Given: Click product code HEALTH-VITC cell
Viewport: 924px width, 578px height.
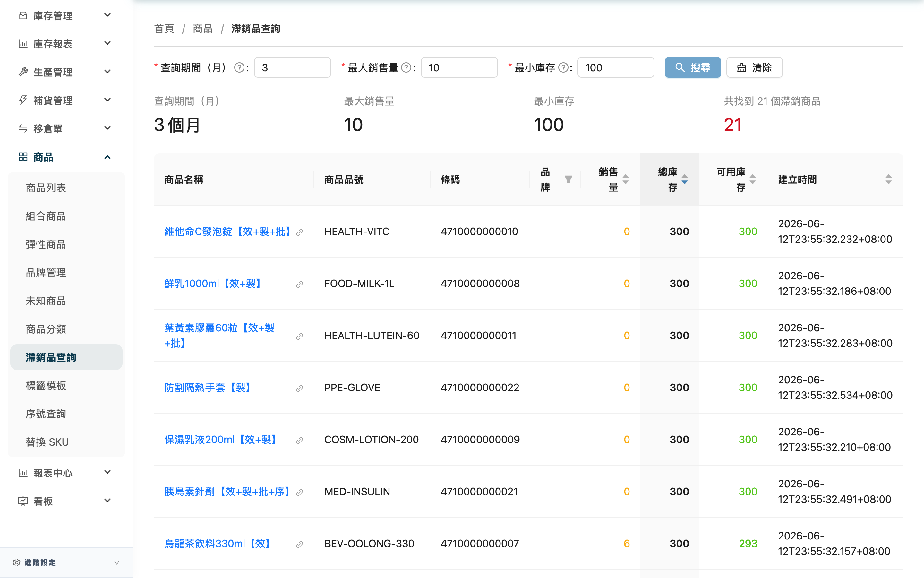Looking at the screenshot, I should pos(357,232).
